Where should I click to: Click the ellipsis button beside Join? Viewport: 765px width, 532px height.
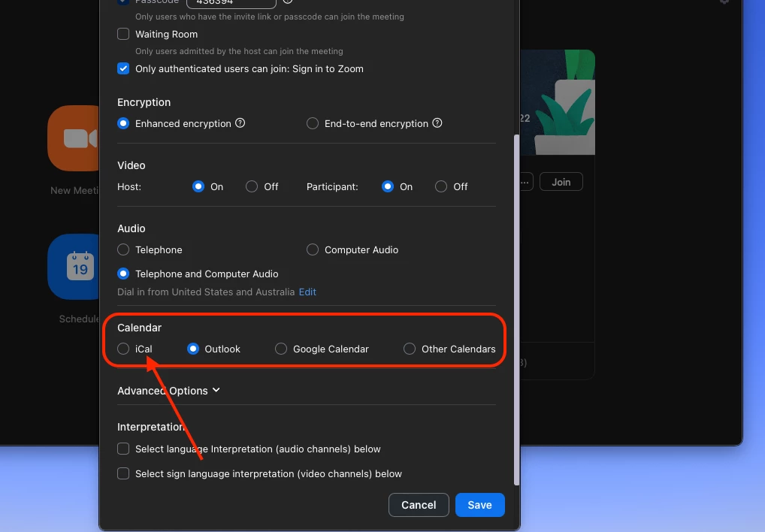525,182
